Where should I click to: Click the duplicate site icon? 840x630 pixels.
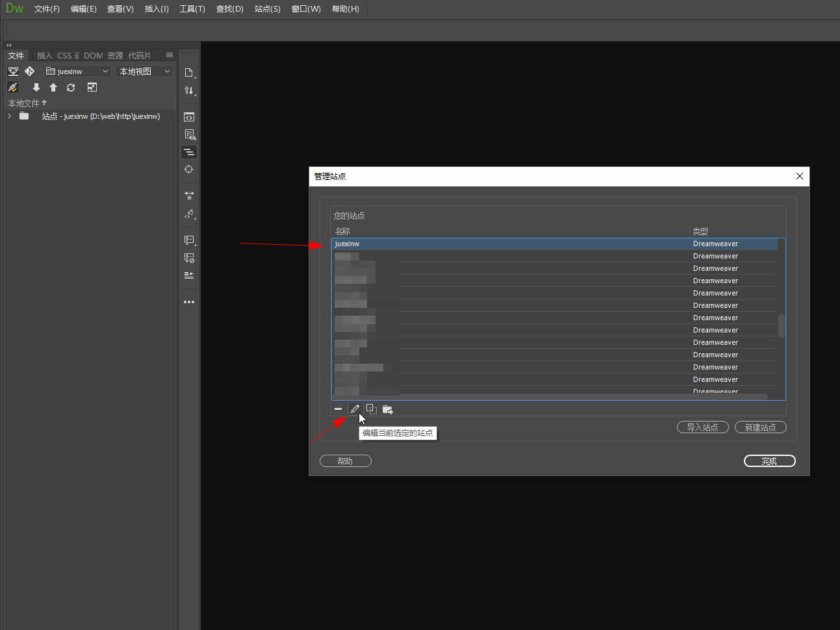tap(371, 409)
